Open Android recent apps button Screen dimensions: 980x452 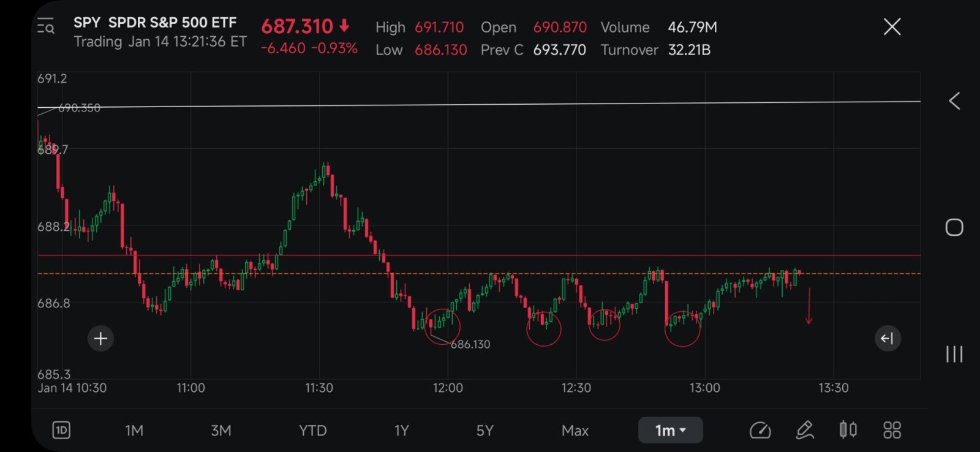[954, 354]
